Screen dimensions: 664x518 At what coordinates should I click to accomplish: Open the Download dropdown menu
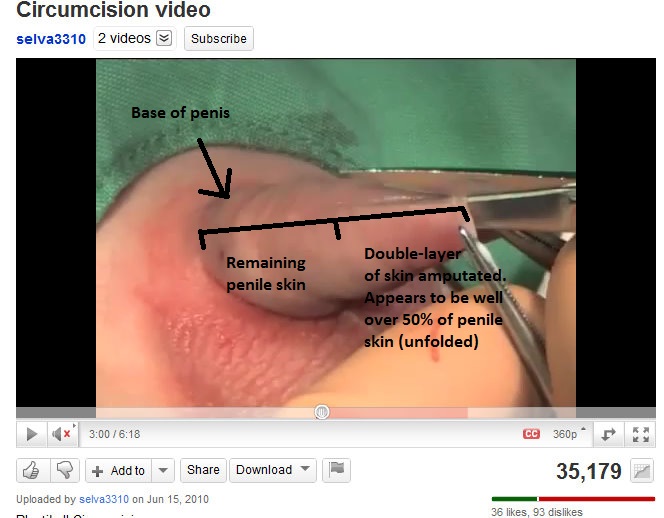coord(273,470)
